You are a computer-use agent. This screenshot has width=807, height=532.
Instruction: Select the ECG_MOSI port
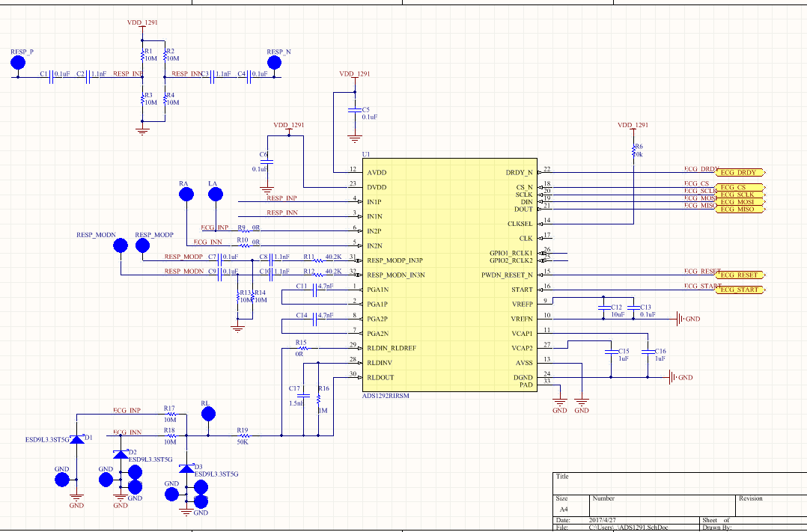(740, 202)
